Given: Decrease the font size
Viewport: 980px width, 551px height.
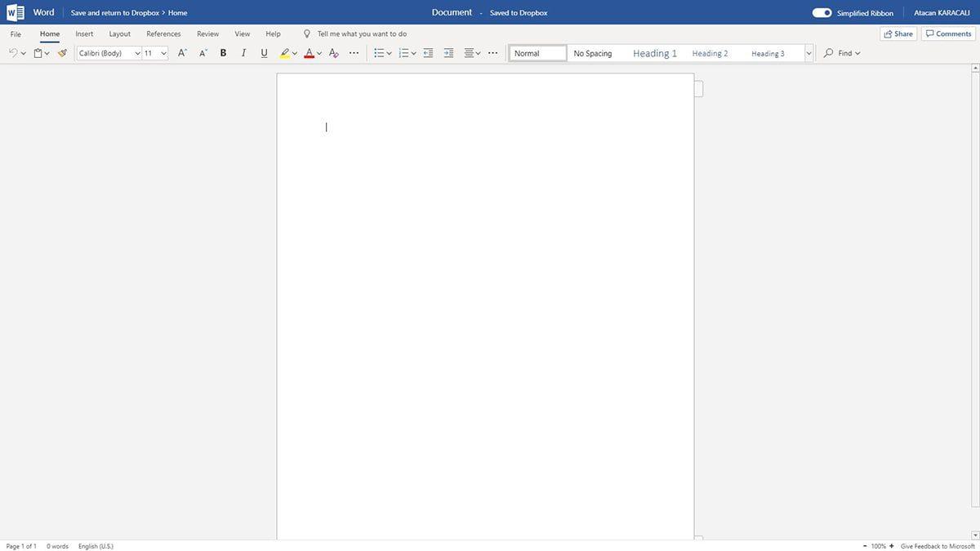Looking at the screenshot, I should [202, 52].
